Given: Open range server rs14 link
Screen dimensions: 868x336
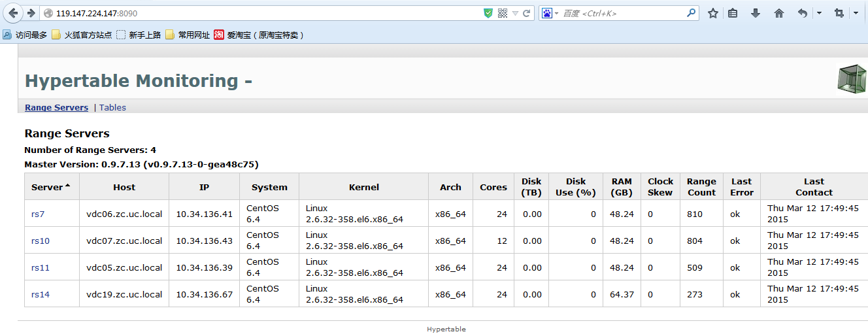Looking at the screenshot, I should click(x=41, y=294).
